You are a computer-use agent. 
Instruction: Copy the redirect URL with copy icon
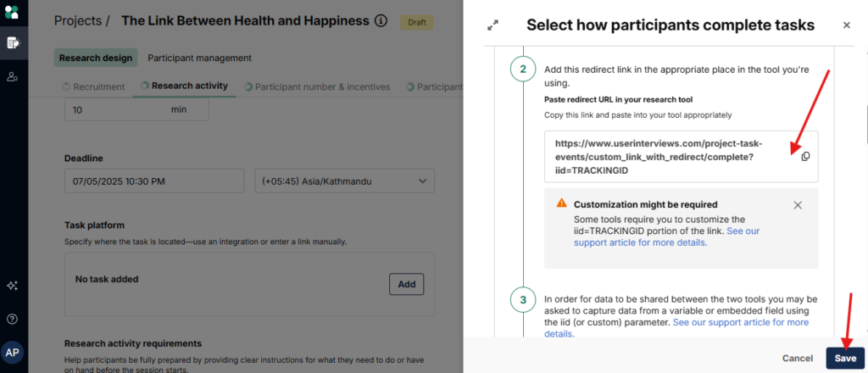(x=805, y=156)
